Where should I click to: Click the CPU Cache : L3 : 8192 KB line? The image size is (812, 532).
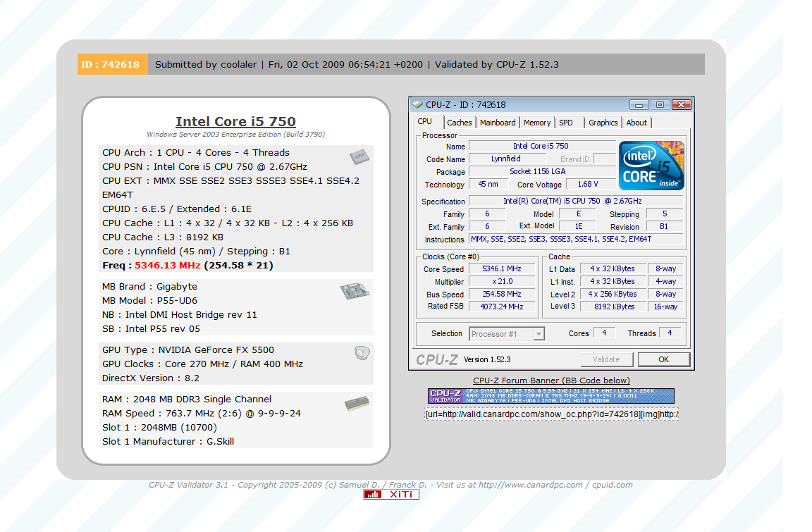(163, 237)
